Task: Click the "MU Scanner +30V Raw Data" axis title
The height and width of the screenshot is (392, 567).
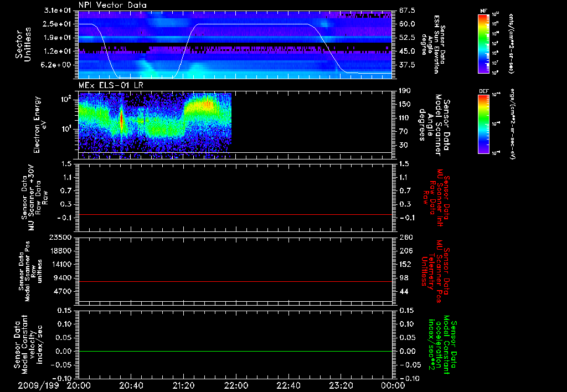Action: coord(34,197)
